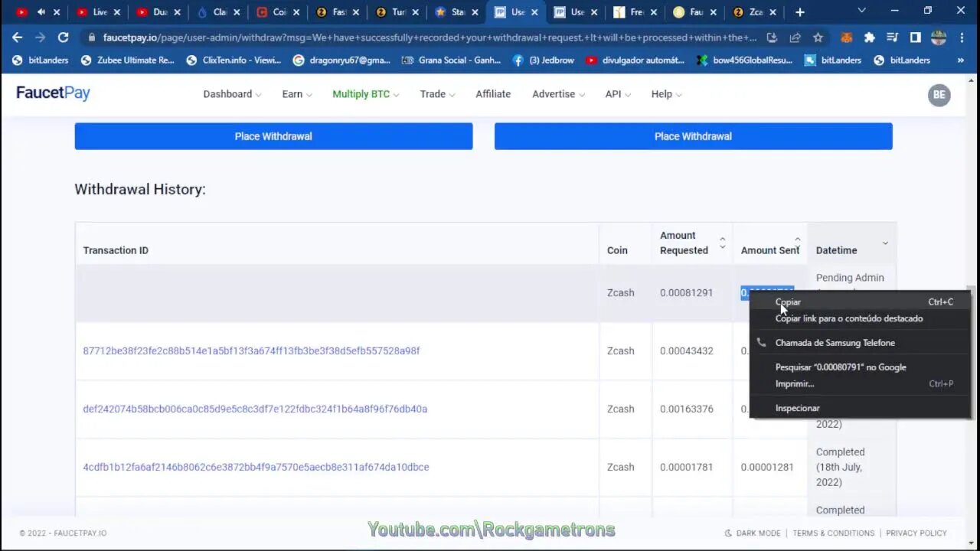This screenshot has height=551, width=980.
Task: Select the 0.00081291 amount requested cell
Action: click(x=687, y=293)
